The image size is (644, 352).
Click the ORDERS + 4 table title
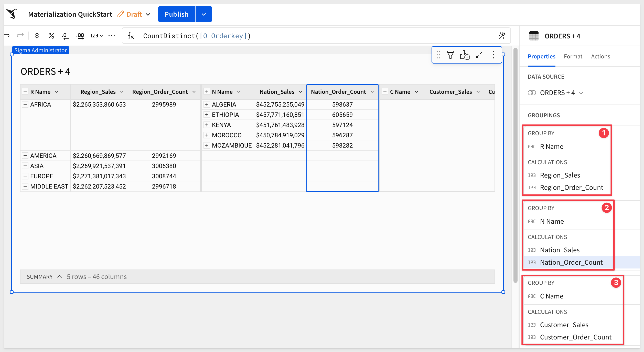[45, 71]
